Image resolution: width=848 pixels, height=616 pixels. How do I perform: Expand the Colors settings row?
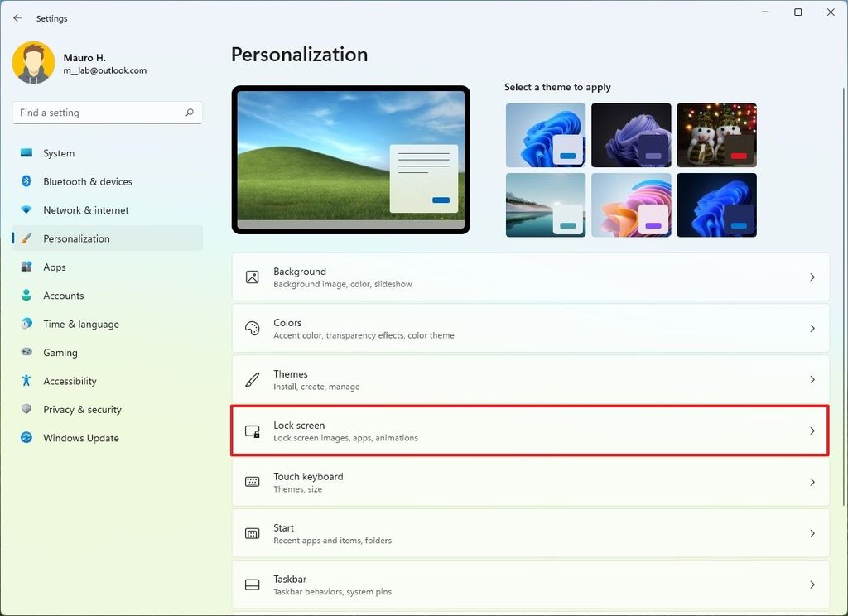(x=530, y=329)
